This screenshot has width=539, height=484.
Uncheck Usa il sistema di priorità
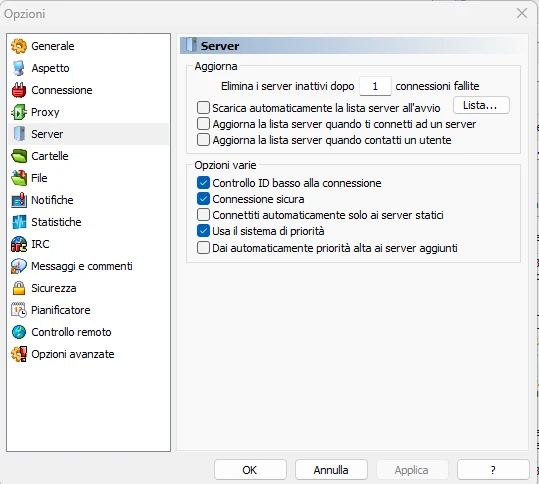[x=203, y=231]
